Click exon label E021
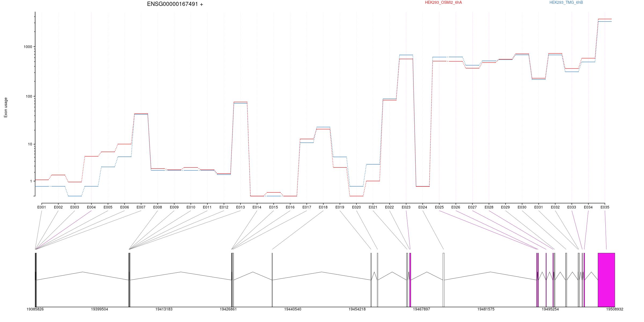Image resolution: width=644 pixels, height=322 pixels. [x=373, y=207]
